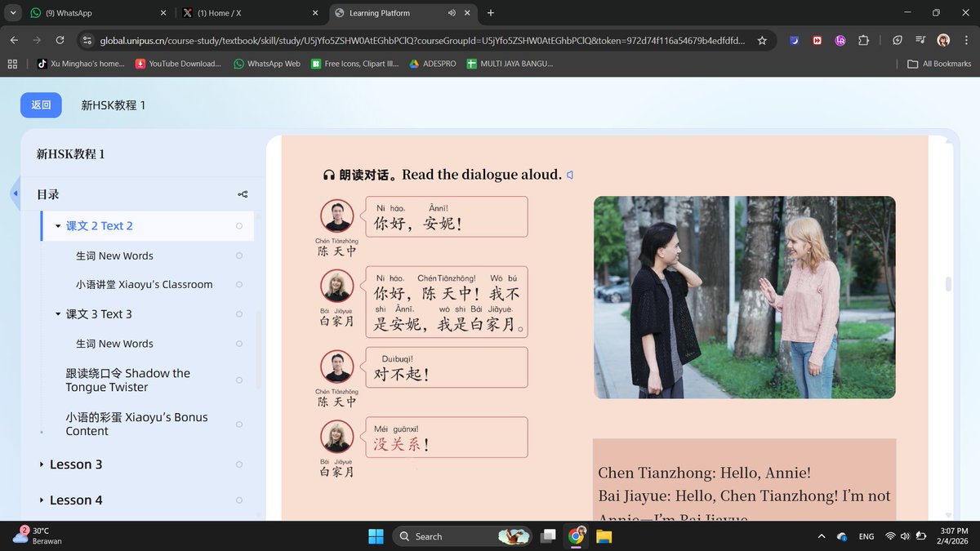Switch to the Home / X tab
The height and width of the screenshot is (551, 980).
pyautogui.click(x=252, y=13)
